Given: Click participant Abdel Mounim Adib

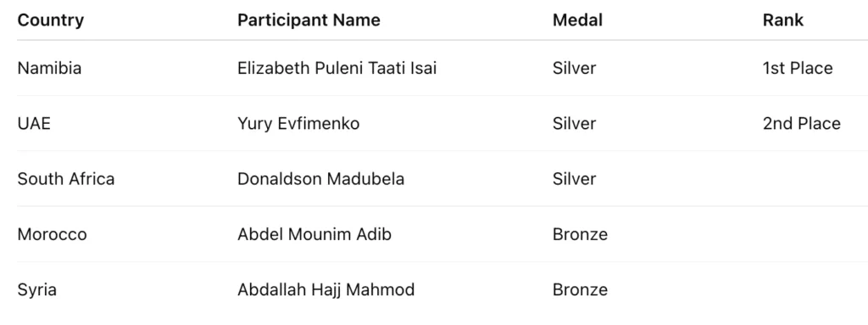Looking at the screenshot, I should [x=314, y=234].
